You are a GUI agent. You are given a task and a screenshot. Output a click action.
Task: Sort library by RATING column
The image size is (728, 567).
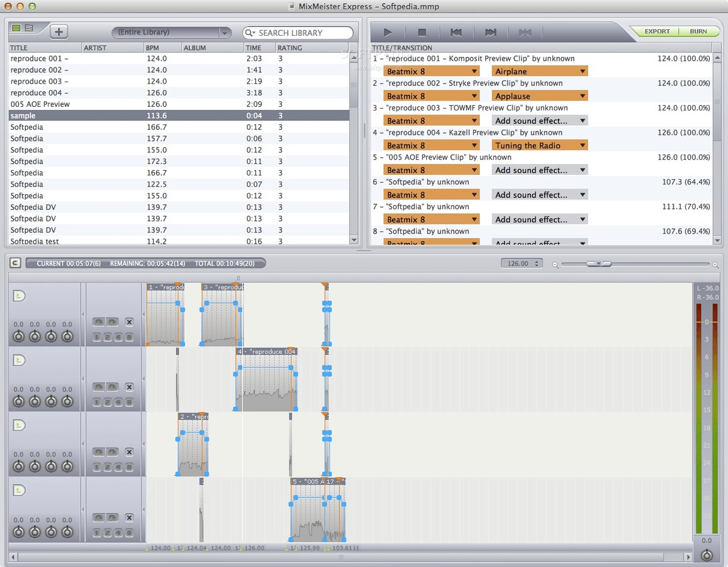point(312,47)
